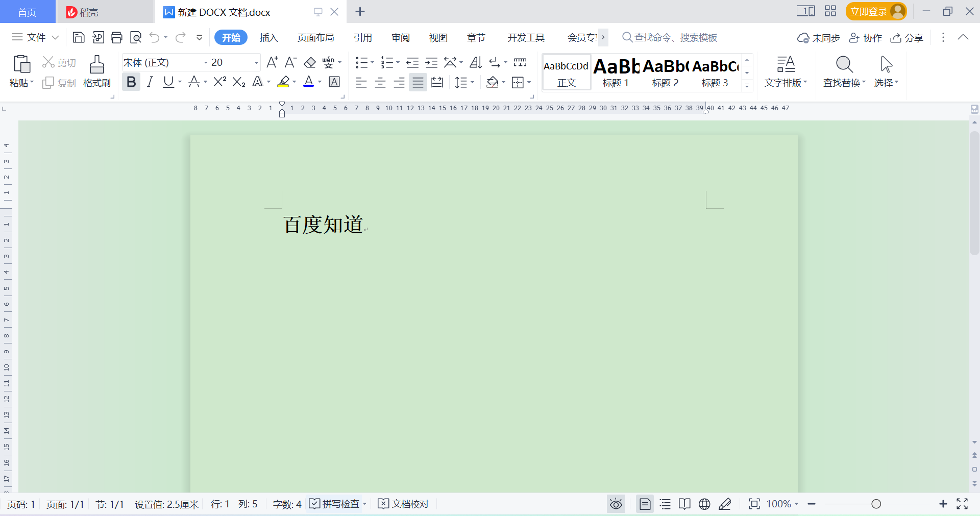The image size is (980, 516).
Task: Open the 文字排版 tool
Action: click(x=786, y=72)
